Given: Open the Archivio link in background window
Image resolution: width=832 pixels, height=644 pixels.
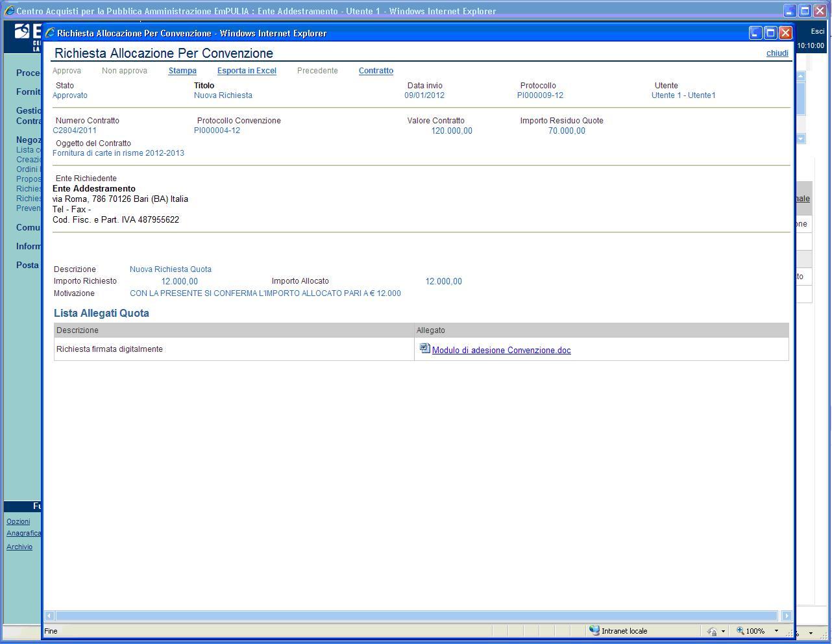Looking at the screenshot, I should pos(19,547).
